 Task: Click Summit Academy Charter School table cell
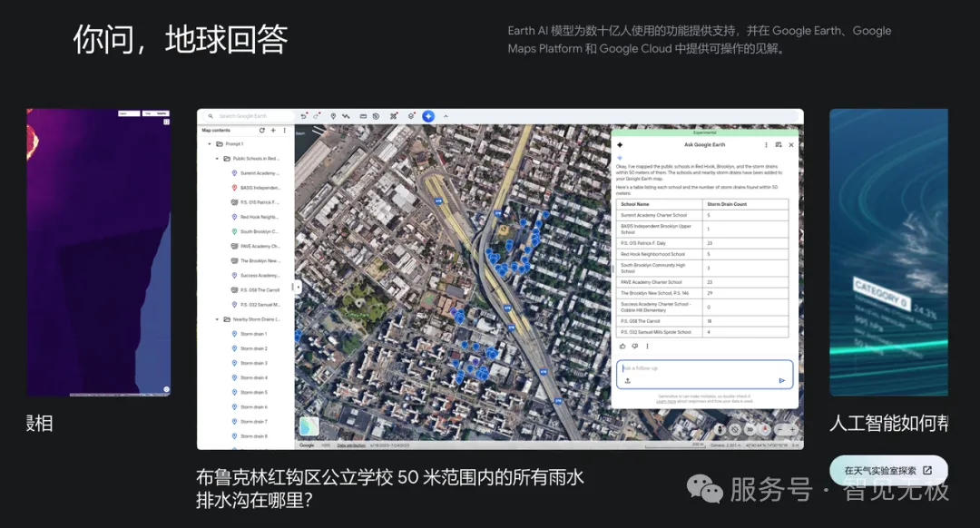(x=660, y=216)
